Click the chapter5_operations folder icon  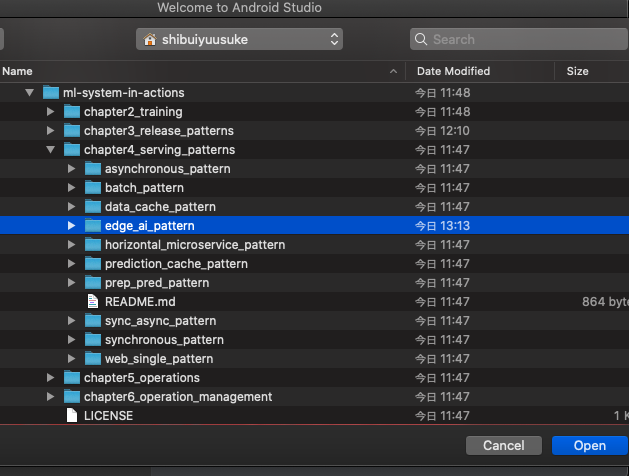click(72, 378)
